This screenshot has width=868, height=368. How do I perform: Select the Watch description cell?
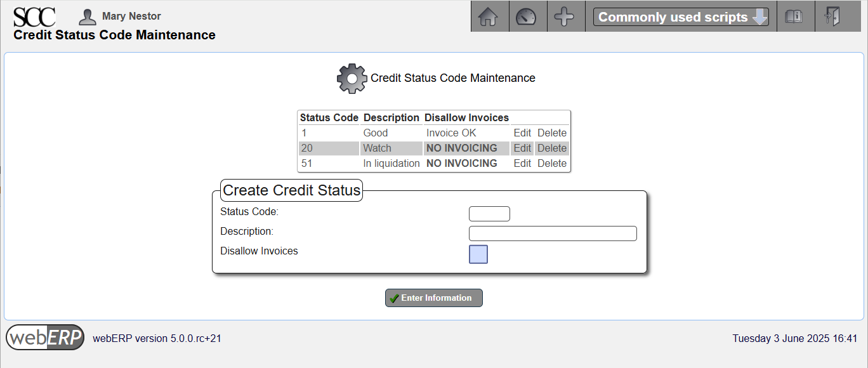pyautogui.click(x=391, y=148)
